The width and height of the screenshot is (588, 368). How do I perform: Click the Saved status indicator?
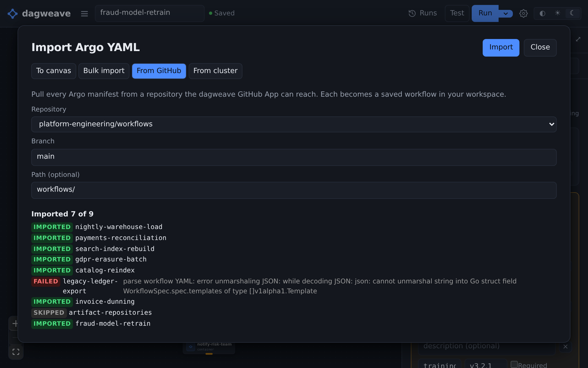tap(222, 13)
